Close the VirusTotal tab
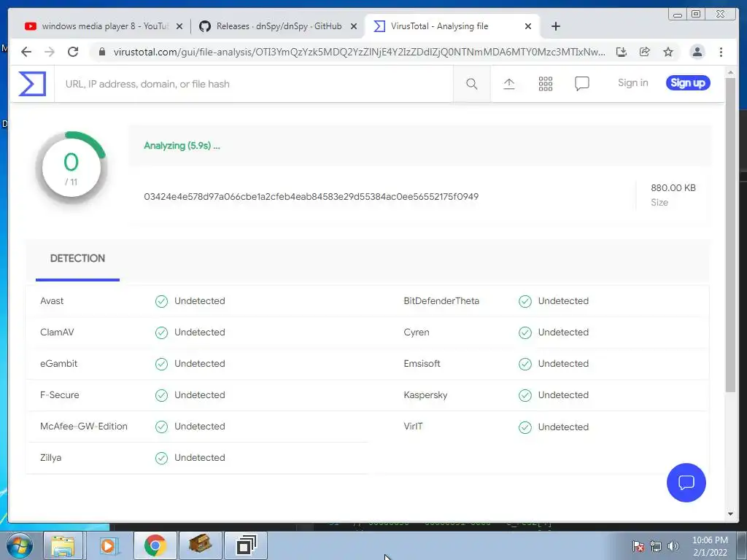This screenshot has width=747, height=560. tap(528, 27)
